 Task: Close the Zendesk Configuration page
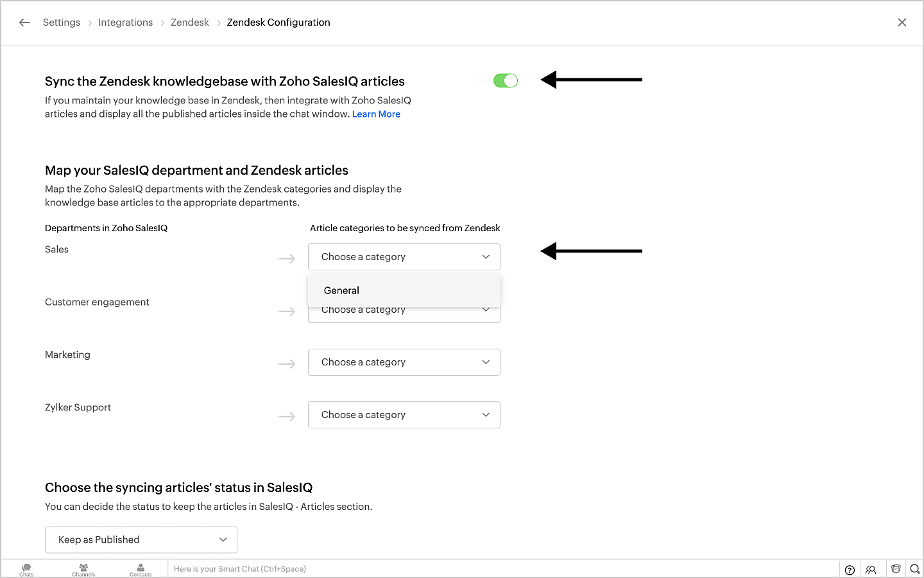tap(902, 22)
